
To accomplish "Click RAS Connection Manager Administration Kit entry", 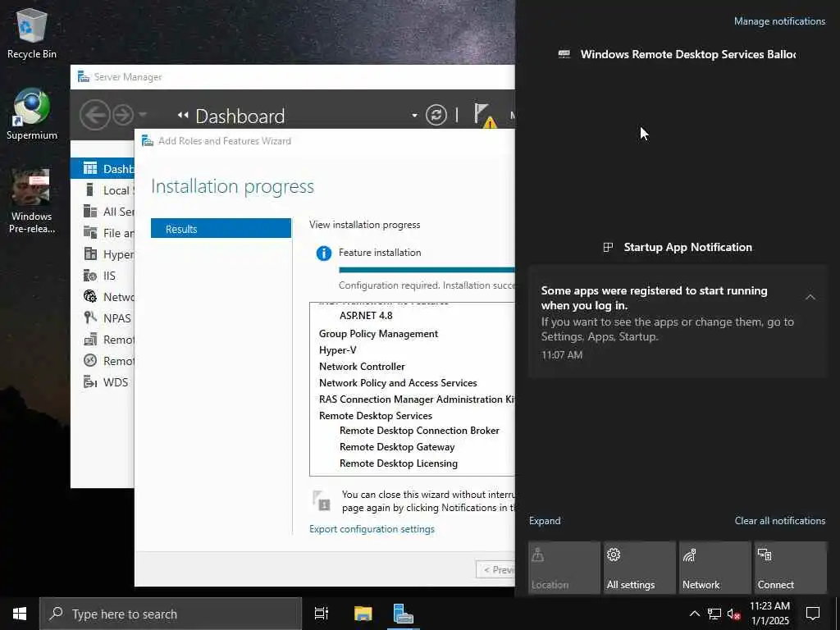I will [x=416, y=399].
